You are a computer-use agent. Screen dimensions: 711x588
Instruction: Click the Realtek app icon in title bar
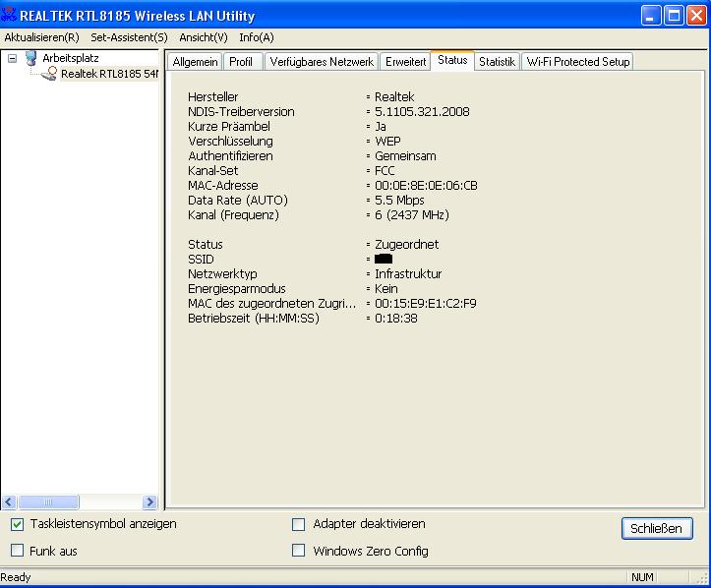tap(10, 16)
